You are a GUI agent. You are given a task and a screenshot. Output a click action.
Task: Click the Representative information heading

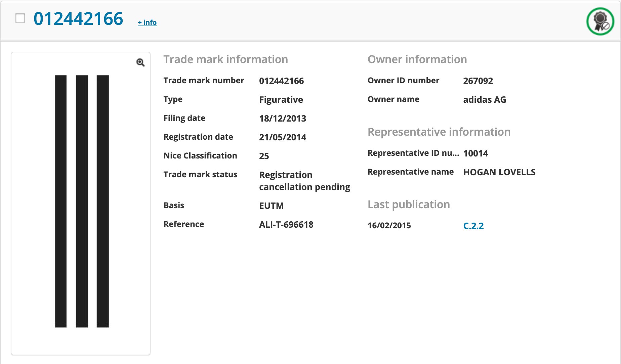click(439, 132)
